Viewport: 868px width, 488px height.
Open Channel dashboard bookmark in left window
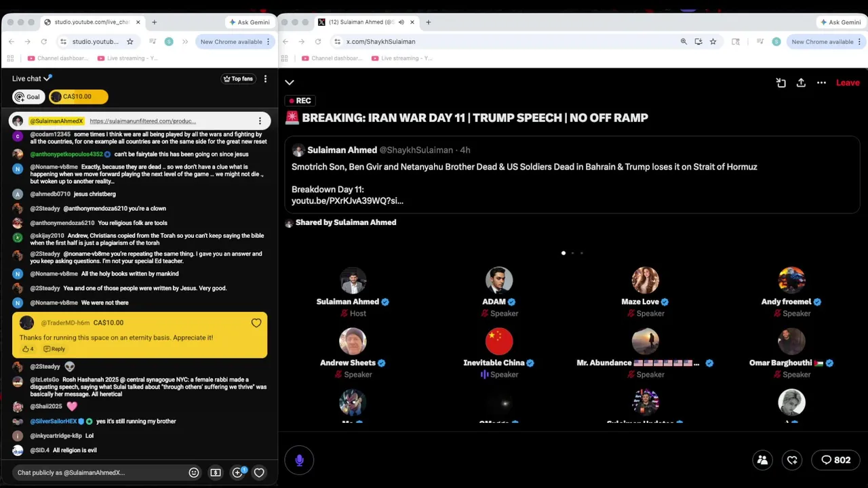(58, 58)
